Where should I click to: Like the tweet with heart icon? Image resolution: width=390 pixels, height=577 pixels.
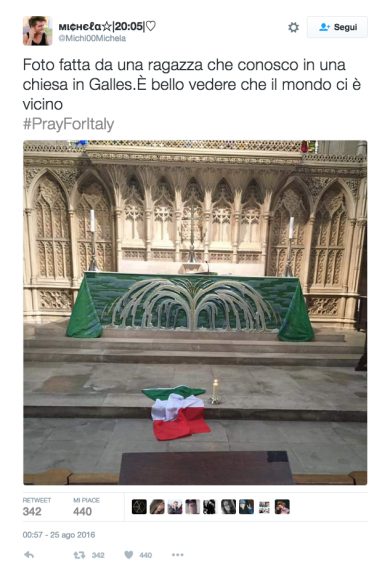128,555
